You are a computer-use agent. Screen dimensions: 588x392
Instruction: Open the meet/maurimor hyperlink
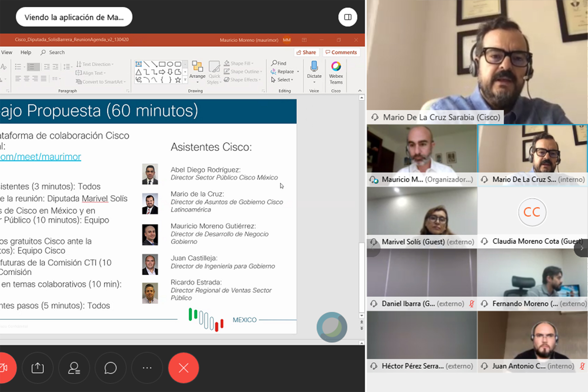(x=41, y=157)
